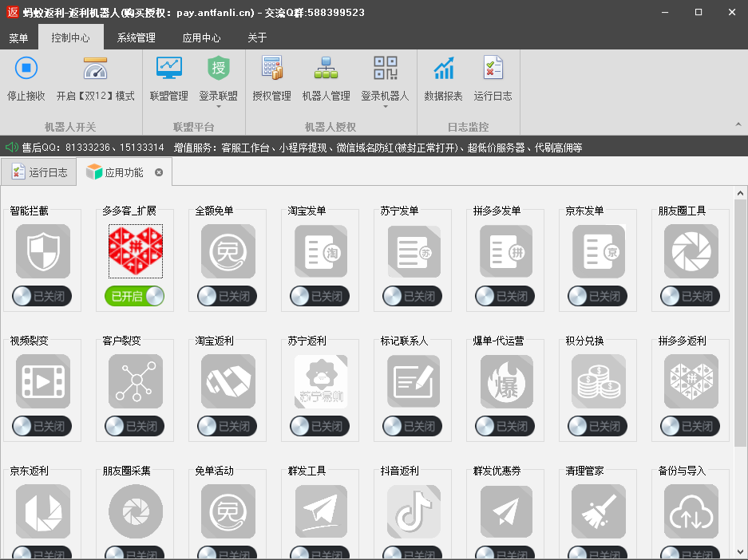The image size is (748, 560).
Task: Click the 停止接收 stop button icon
Action: coord(26,68)
